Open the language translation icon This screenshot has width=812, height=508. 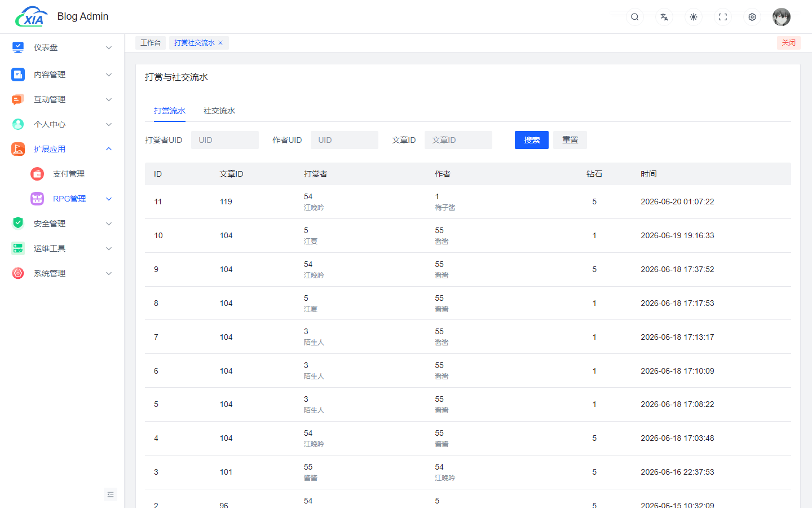(x=664, y=17)
